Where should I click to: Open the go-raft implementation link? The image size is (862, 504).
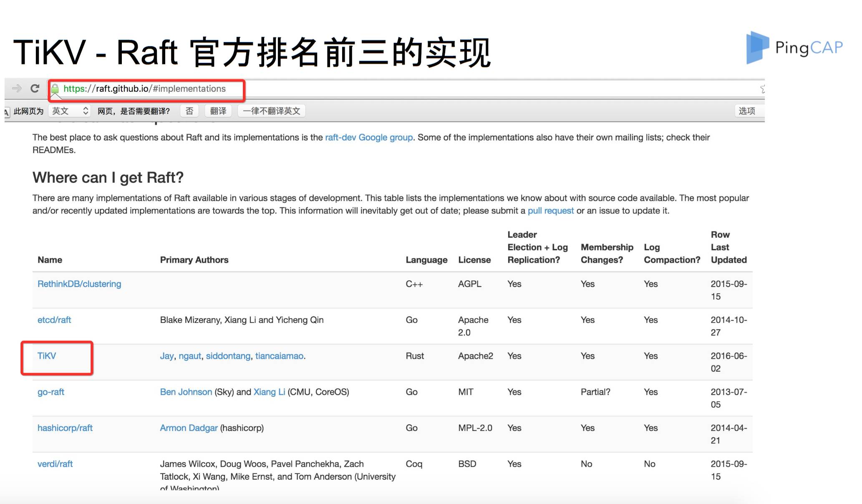point(51,392)
